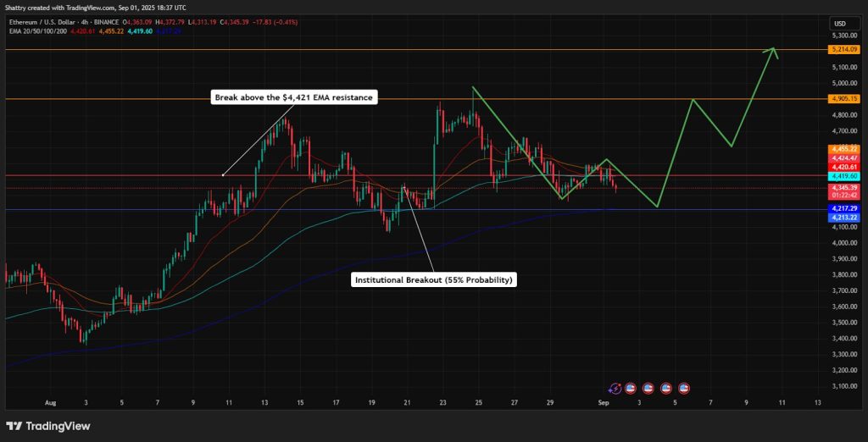Click the green arrowhead at projection top

[771, 53]
